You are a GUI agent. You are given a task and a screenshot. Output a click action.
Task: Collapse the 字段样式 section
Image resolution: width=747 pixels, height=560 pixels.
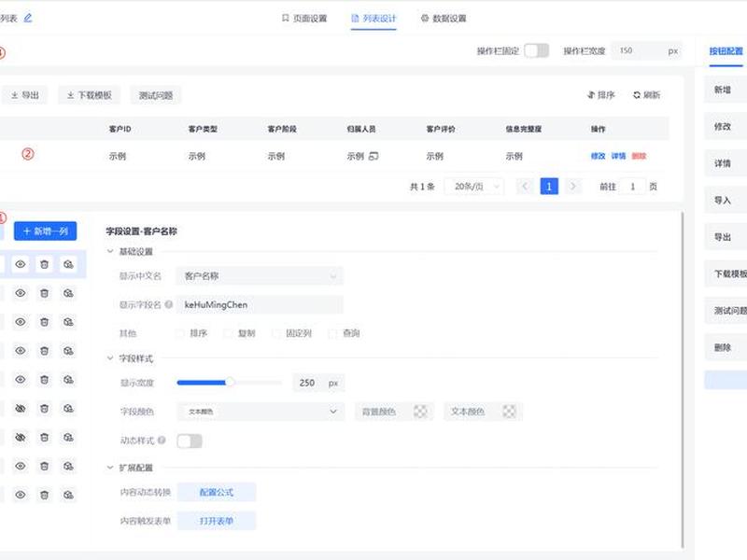click(110, 358)
